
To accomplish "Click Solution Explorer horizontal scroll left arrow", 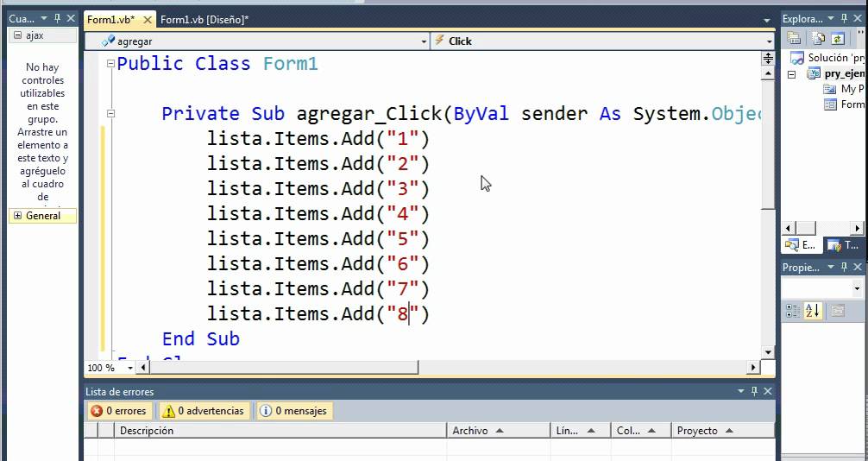I will [x=789, y=228].
